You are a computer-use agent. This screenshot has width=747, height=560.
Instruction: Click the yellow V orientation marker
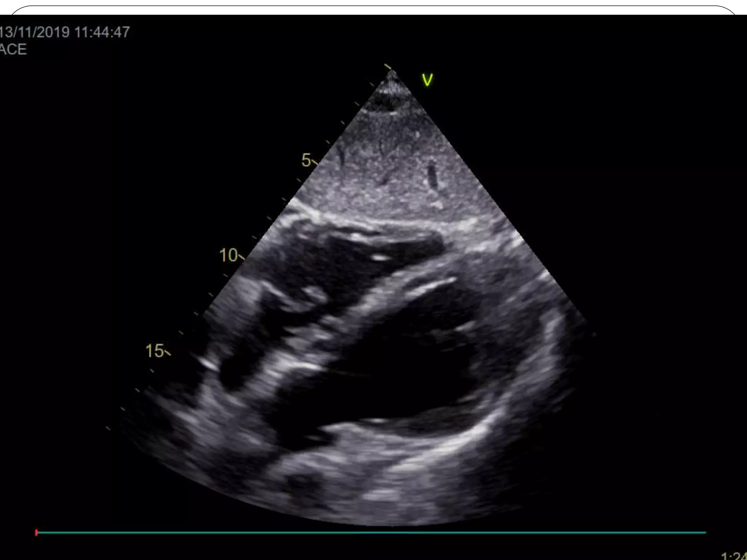(427, 80)
